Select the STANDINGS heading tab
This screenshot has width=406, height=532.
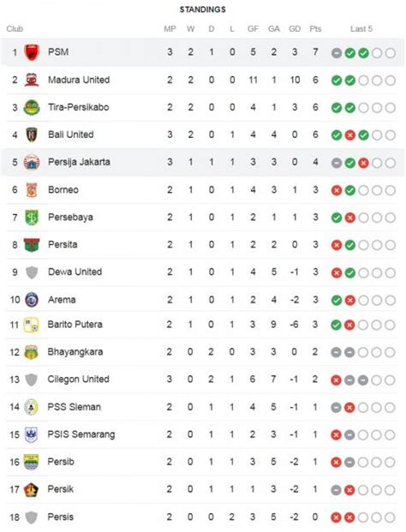click(x=202, y=9)
